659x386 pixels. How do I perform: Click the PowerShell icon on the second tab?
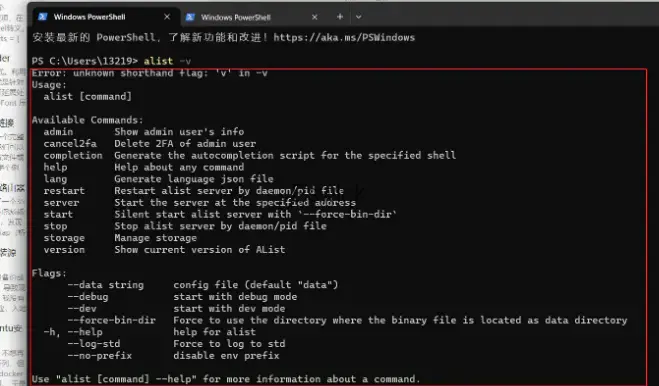[190, 17]
